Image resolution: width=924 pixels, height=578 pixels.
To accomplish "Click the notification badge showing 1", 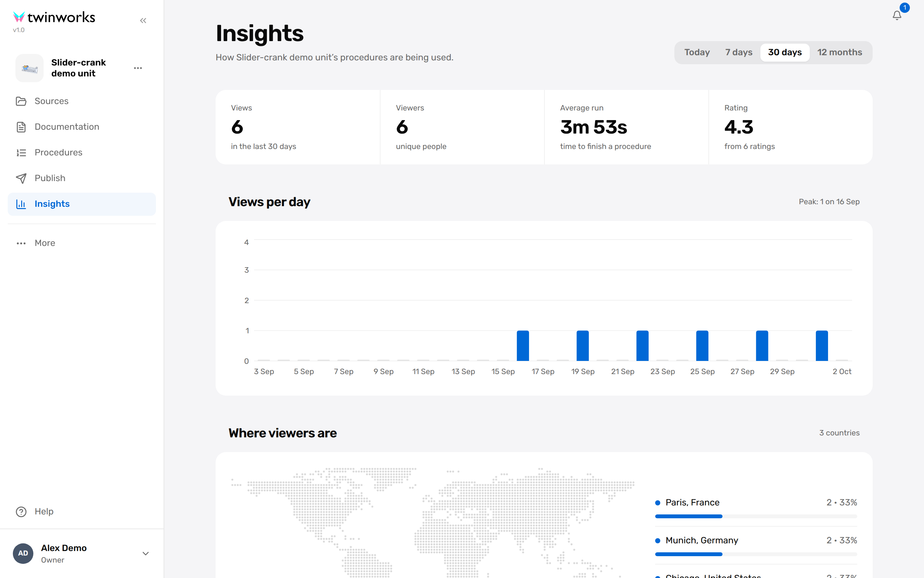I will [904, 8].
